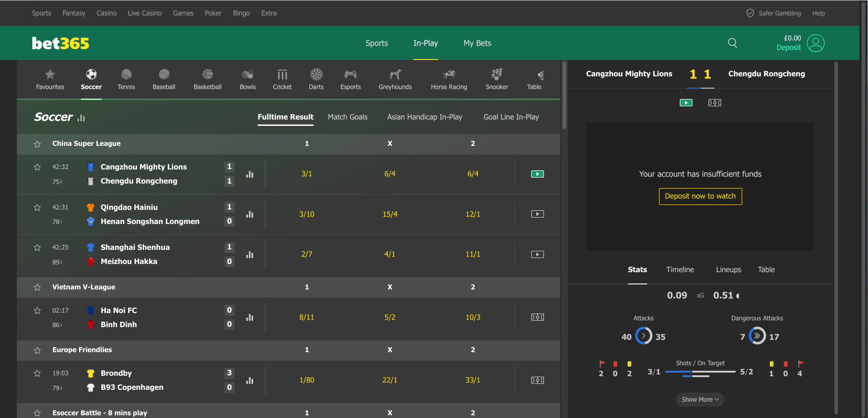Image resolution: width=868 pixels, height=418 pixels.
Task: Bet on Cangzhou Mighty Lions at 3/1
Action: point(307,174)
